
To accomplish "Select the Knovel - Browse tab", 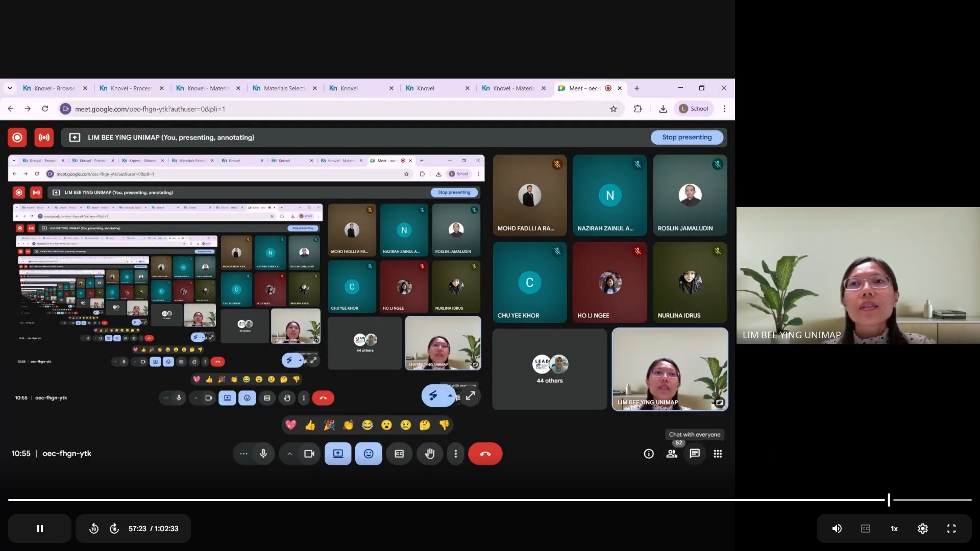I will click(x=54, y=88).
